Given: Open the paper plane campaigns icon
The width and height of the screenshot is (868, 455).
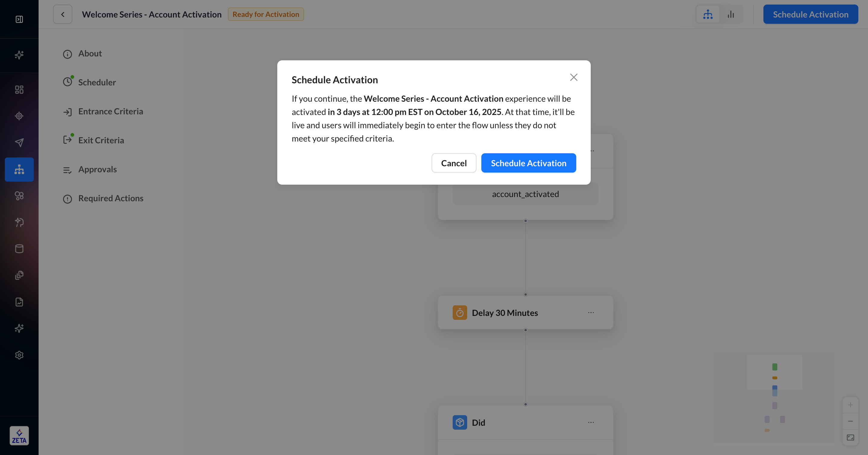Looking at the screenshot, I should coord(19,142).
